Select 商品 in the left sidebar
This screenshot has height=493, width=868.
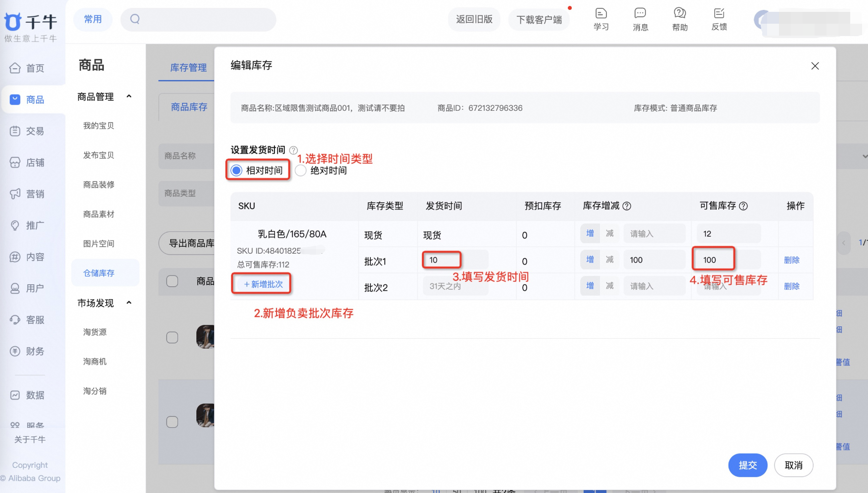[33, 99]
